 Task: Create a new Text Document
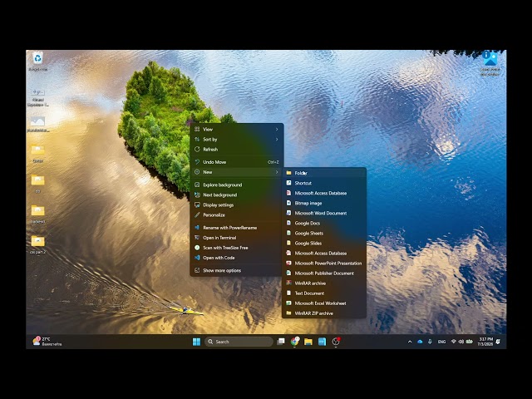coord(324,293)
